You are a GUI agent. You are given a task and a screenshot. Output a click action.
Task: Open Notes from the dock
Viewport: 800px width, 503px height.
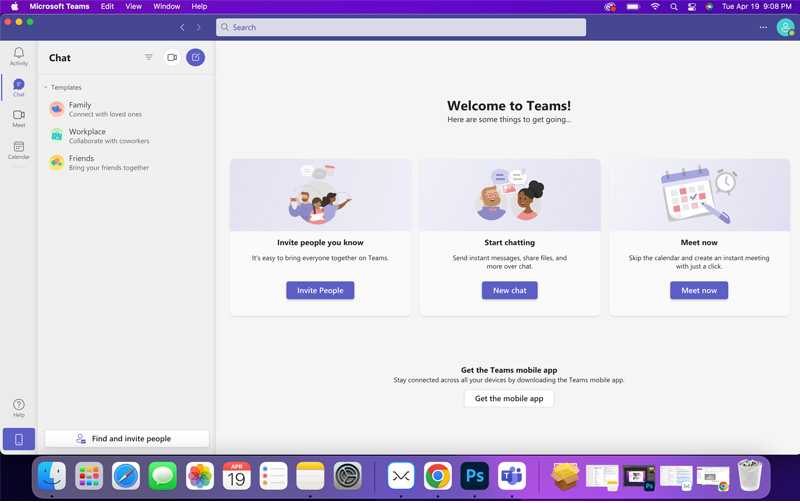click(x=310, y=476)
